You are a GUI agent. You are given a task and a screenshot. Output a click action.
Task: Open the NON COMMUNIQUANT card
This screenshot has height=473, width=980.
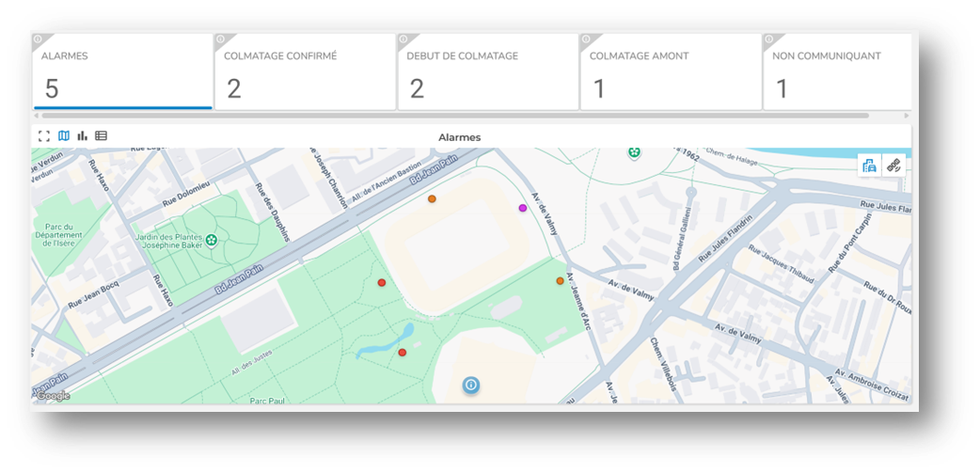click(837, 73)
